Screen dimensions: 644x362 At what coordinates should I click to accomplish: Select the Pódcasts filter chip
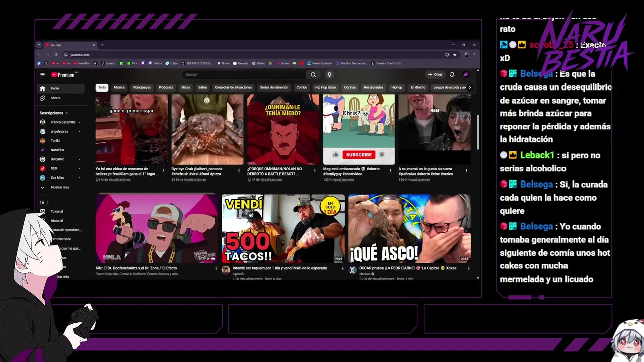pos(166,87)
